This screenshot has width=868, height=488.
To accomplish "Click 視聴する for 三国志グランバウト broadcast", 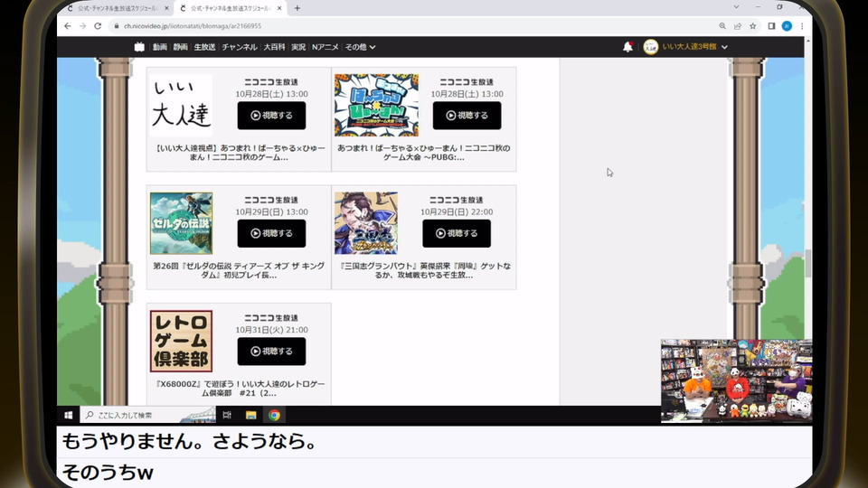I will pos(456,233).
